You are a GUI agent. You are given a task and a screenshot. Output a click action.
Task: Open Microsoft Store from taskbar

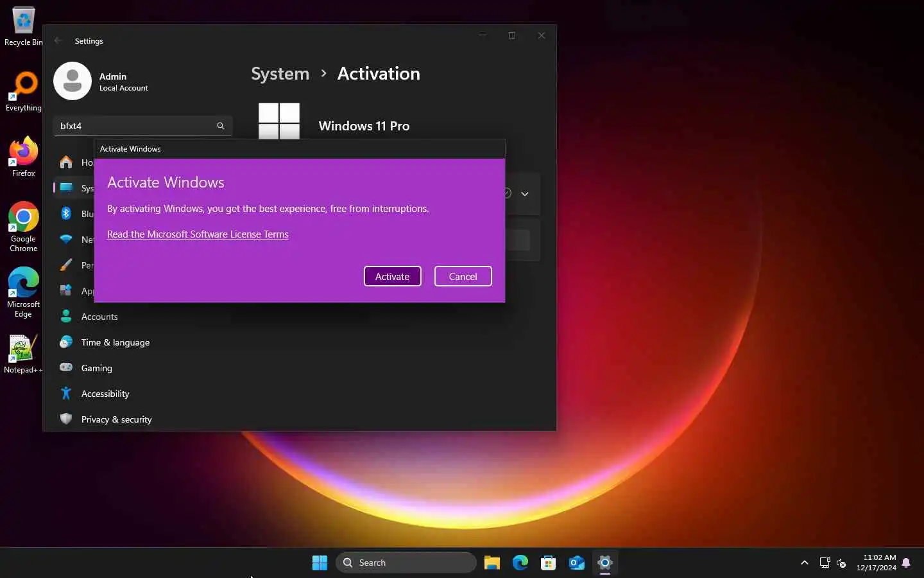pos(549,563)
